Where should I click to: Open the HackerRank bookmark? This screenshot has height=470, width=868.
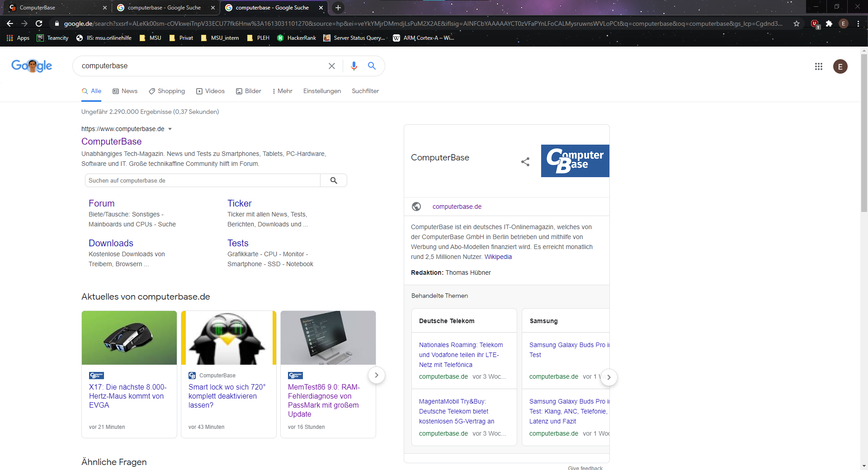pyautogui.click(x=297, y=38)
